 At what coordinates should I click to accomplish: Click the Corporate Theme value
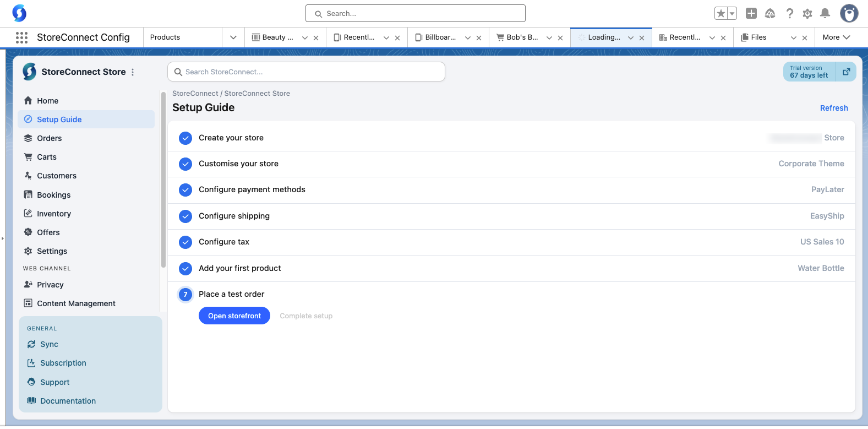pyautogui.click(x=811, y=164)
